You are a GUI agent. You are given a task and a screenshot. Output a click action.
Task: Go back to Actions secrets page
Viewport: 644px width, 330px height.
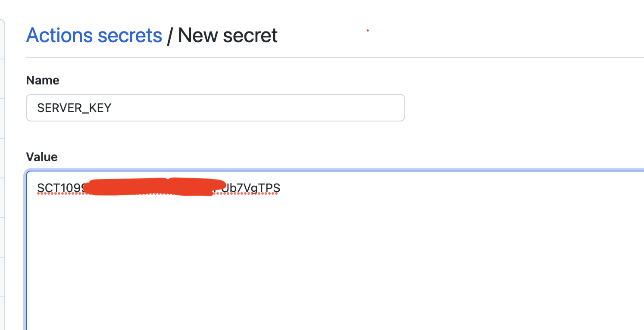(94, 35)
